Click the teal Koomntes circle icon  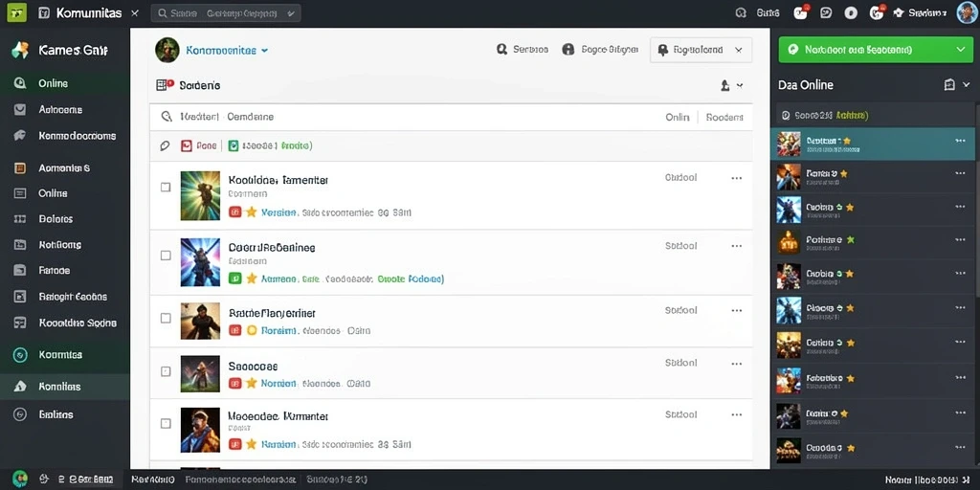(x=20, y=354)
